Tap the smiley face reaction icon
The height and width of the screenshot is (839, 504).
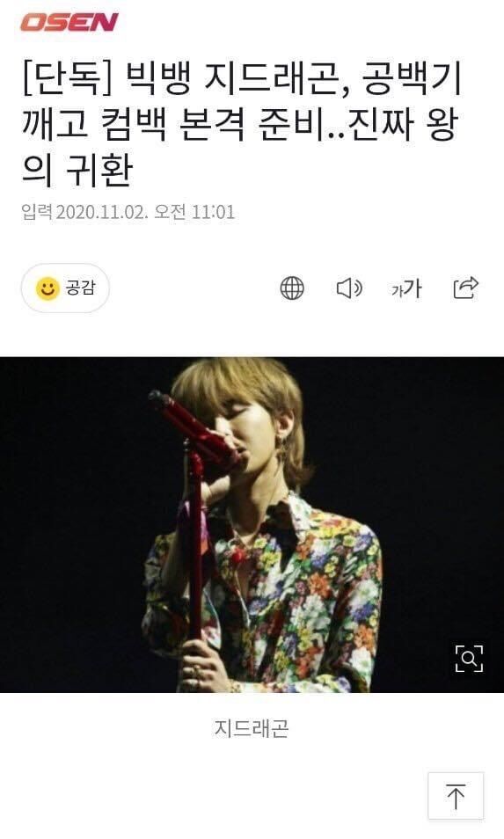point(47,288)
